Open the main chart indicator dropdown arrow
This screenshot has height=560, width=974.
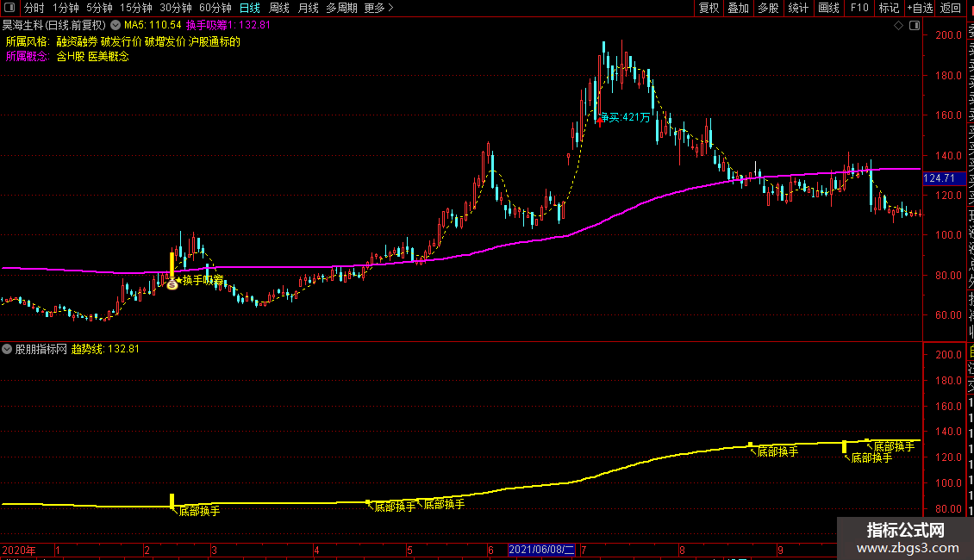click(115, 26)
